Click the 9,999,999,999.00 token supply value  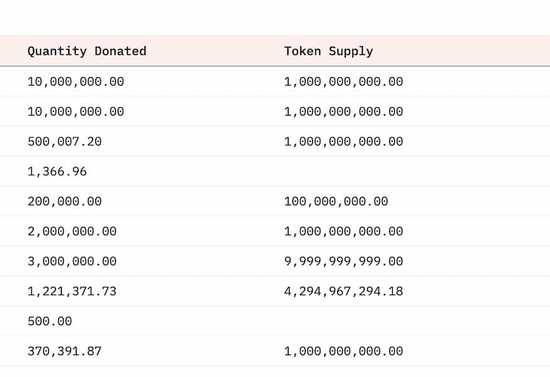point(343,261)
